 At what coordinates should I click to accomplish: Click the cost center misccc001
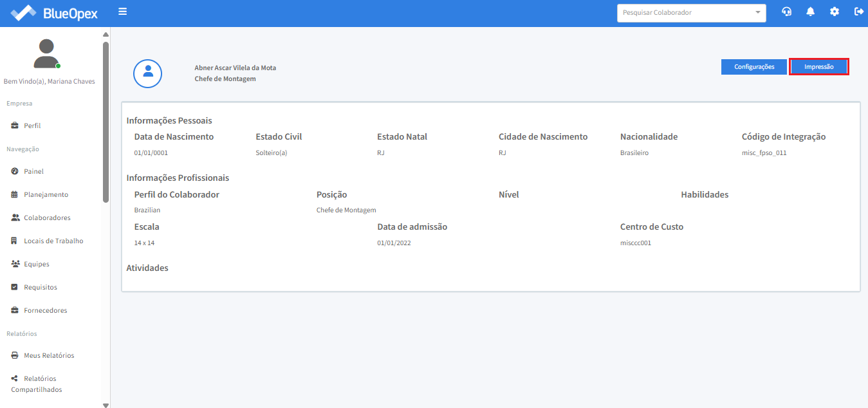click(x=636, y=243)
